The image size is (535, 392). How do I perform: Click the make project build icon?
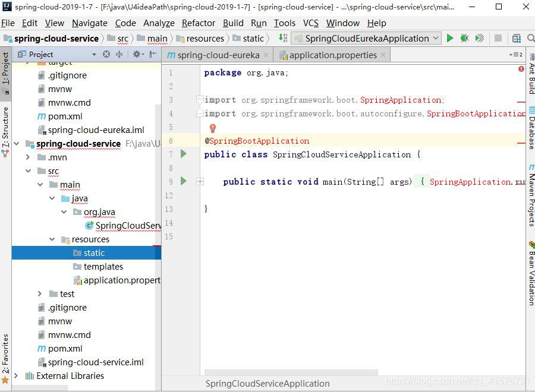pyautogui.click(x=283, y=38)
